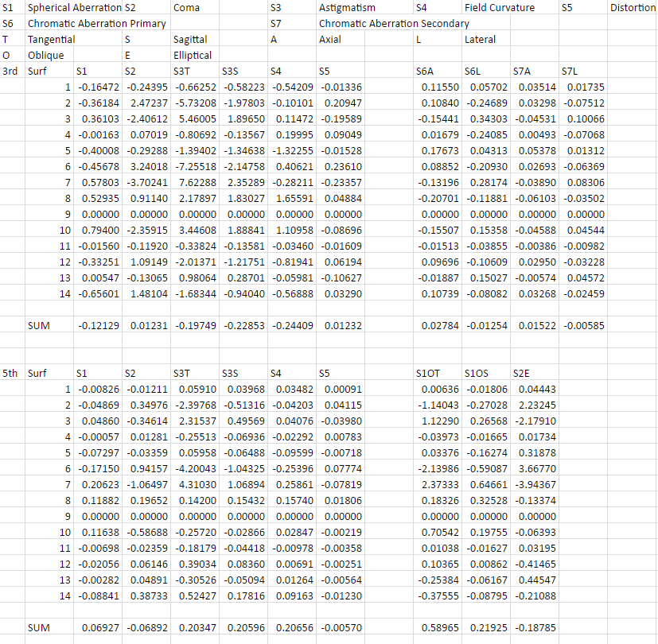Select the 'S2E' column header
Image resolution: width=658 pixels, height=644 pixels.
pos(535,373)
